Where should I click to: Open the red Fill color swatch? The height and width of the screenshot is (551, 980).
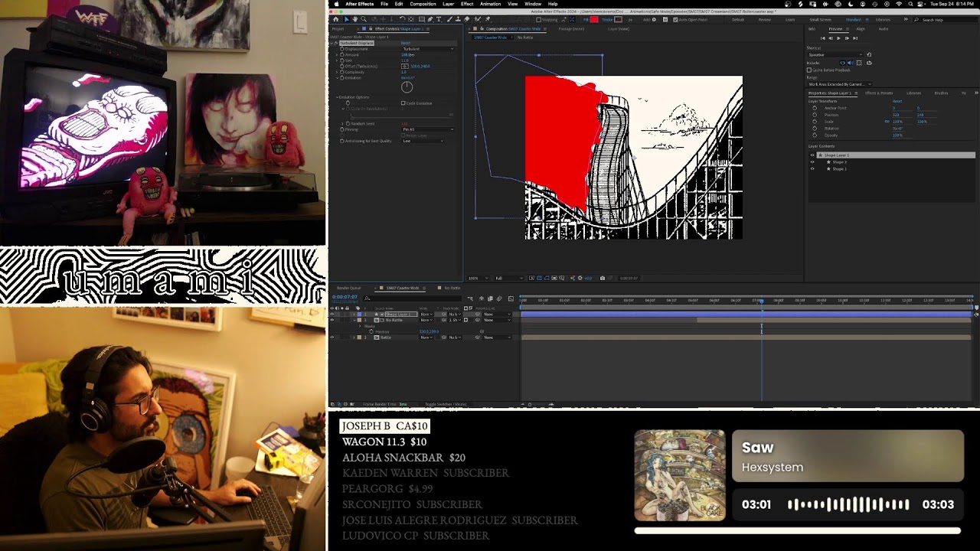tap(594, 19)
